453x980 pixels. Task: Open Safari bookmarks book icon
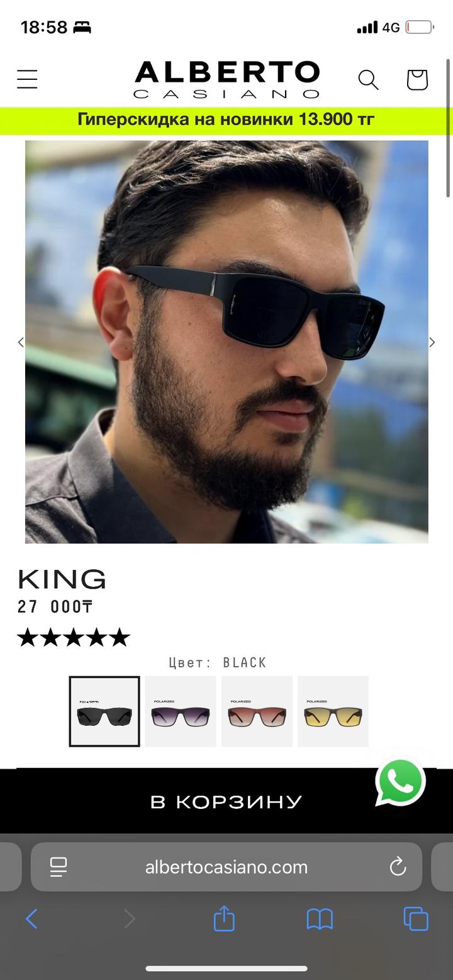coord(320,920)
